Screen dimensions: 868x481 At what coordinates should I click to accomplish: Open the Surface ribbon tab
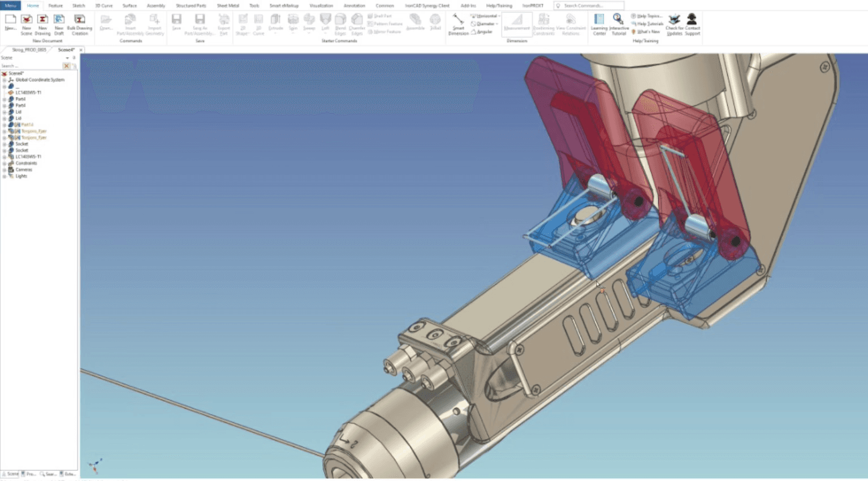[x=129, y=6]
